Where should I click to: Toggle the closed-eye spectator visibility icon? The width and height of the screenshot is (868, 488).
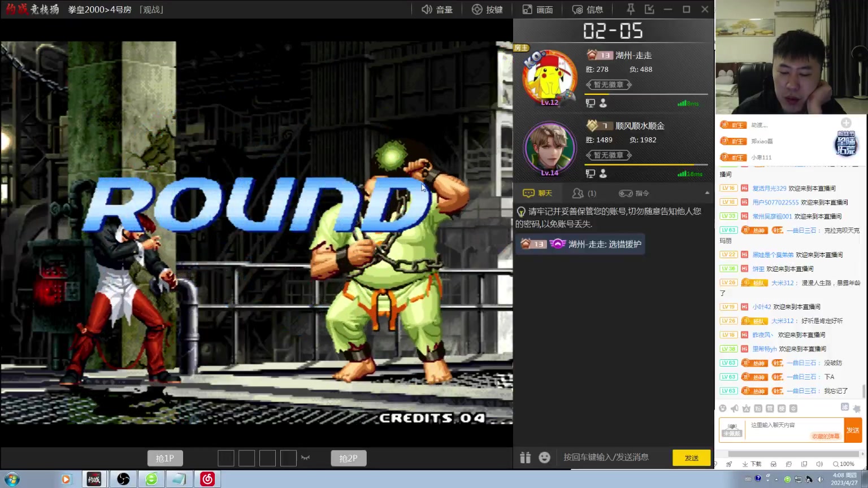tap(306, 457)
